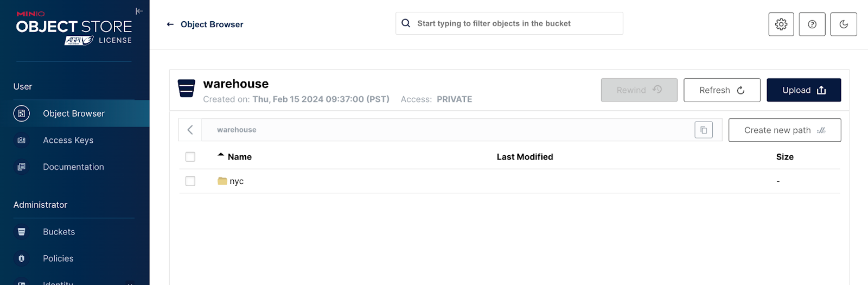Click the search magnifier icon

[406, 23]
